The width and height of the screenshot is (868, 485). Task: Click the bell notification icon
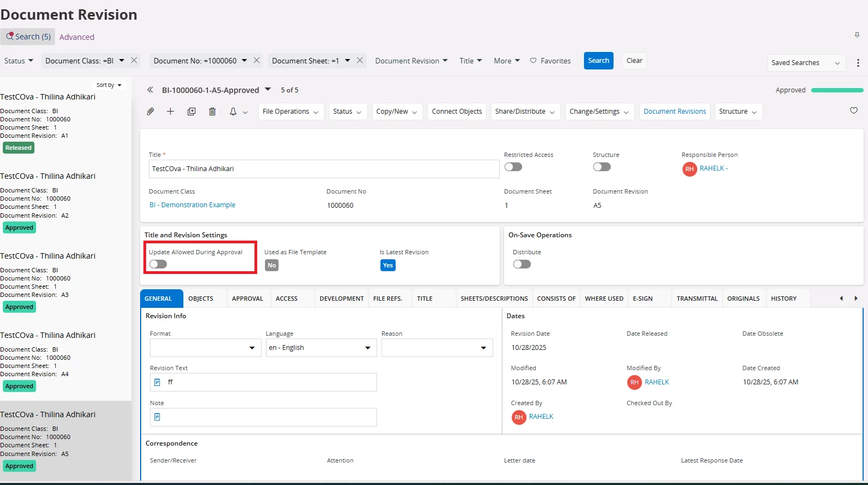coord(233,112)
